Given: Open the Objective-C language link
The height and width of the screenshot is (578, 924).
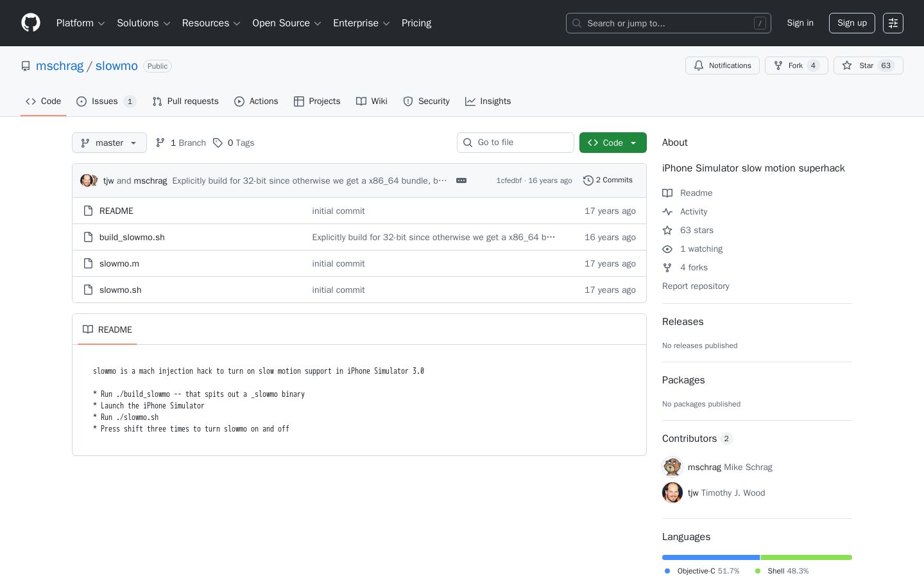Looking at the screenshot, I should click(x=702, y=571).
